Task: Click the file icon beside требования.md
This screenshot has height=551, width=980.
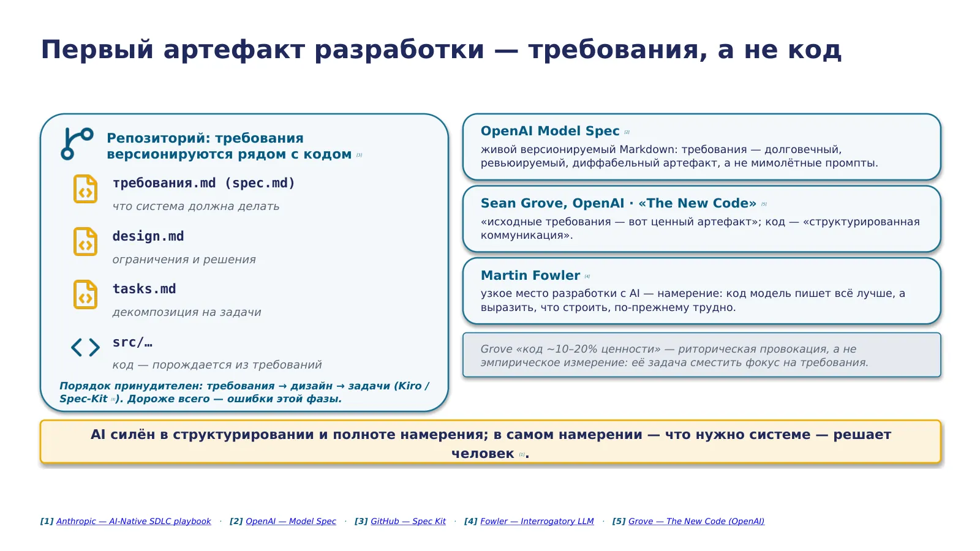Action: click(86, 189)
